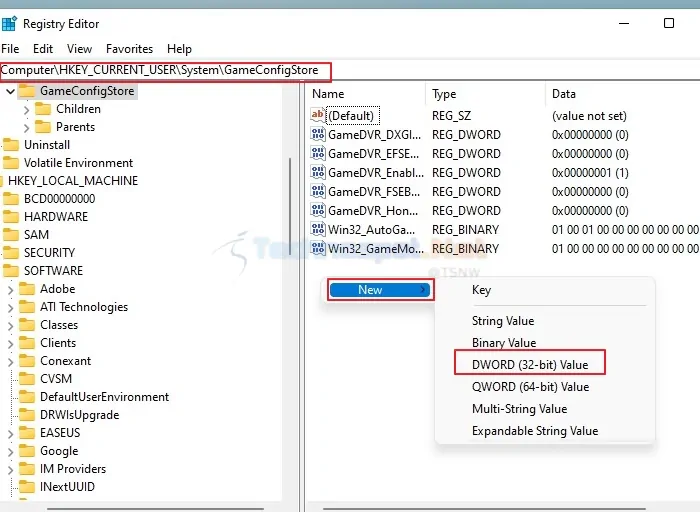The width and height of the screenshot is (700, 512).
Task: Click the Win32_GameMo binary value icon
Action: [318, 248]
